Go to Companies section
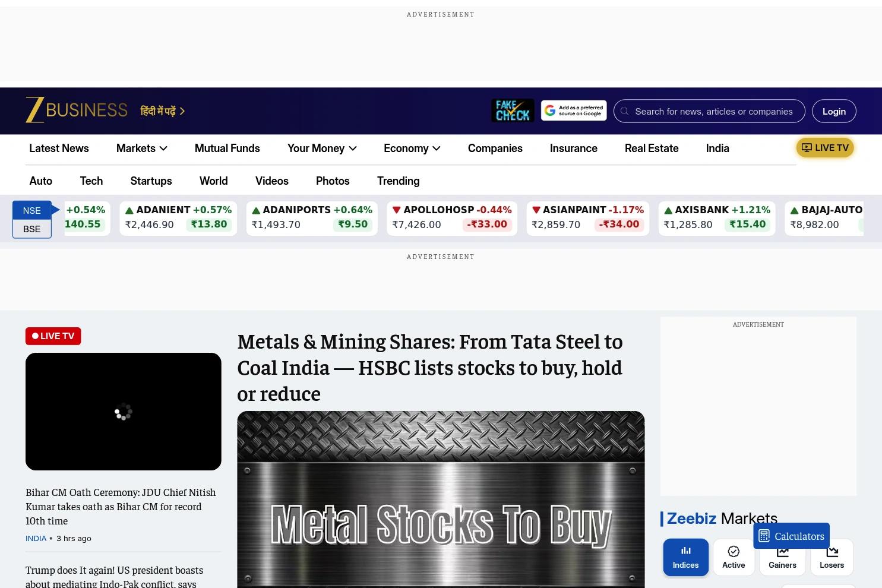The image size is (882, 588). (x=495, y=148)
